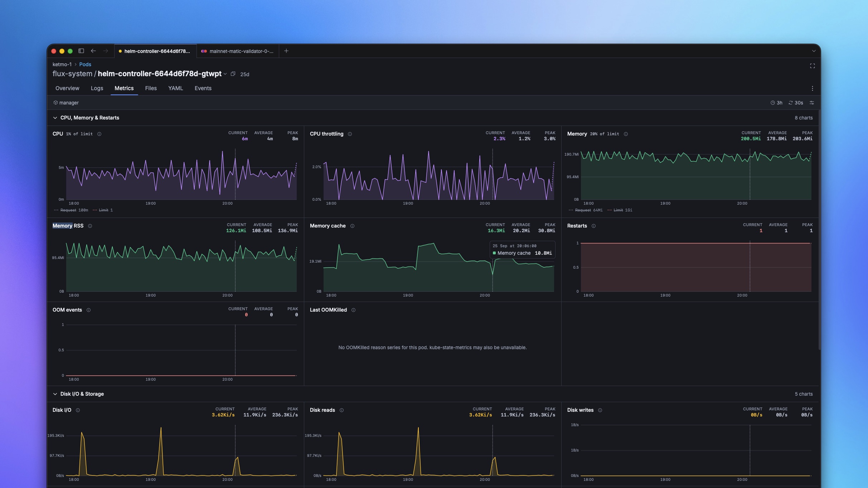This screenshot has width=868, height=488.
Task: Select the manager container filter
Action: click(x=66, y=103)
